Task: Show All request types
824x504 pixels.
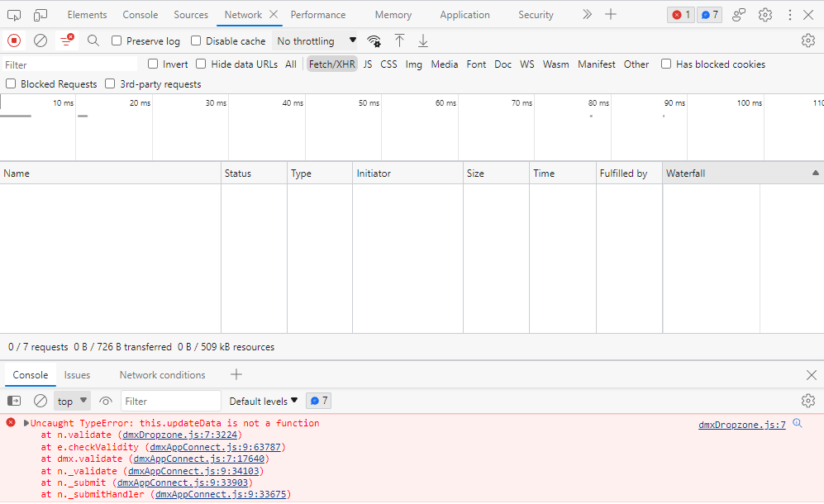Action: click(291, 64)
